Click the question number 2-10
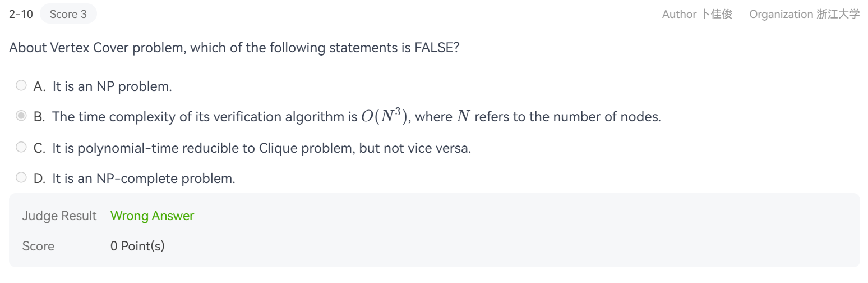This screenshot has width=868, height=283. 21,14
